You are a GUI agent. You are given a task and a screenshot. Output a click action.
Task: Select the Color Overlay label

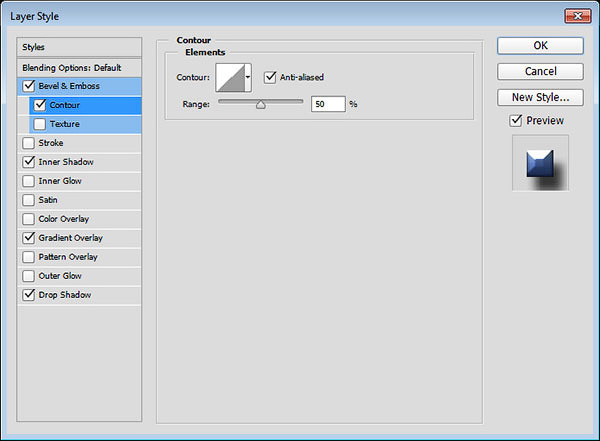(x=64, y=219)
